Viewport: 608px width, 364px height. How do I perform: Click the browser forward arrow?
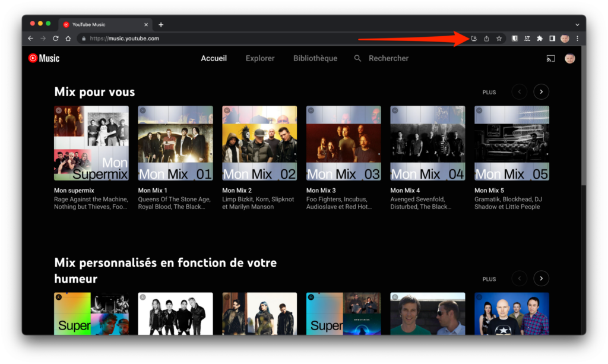pyautogui.click(x=43, y=39)
